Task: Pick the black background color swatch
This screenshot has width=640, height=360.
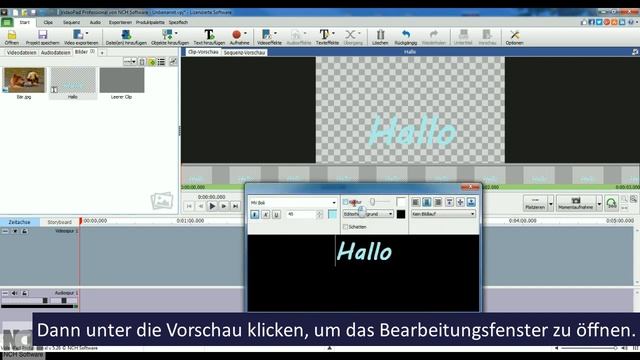Action: click(401, 214)
